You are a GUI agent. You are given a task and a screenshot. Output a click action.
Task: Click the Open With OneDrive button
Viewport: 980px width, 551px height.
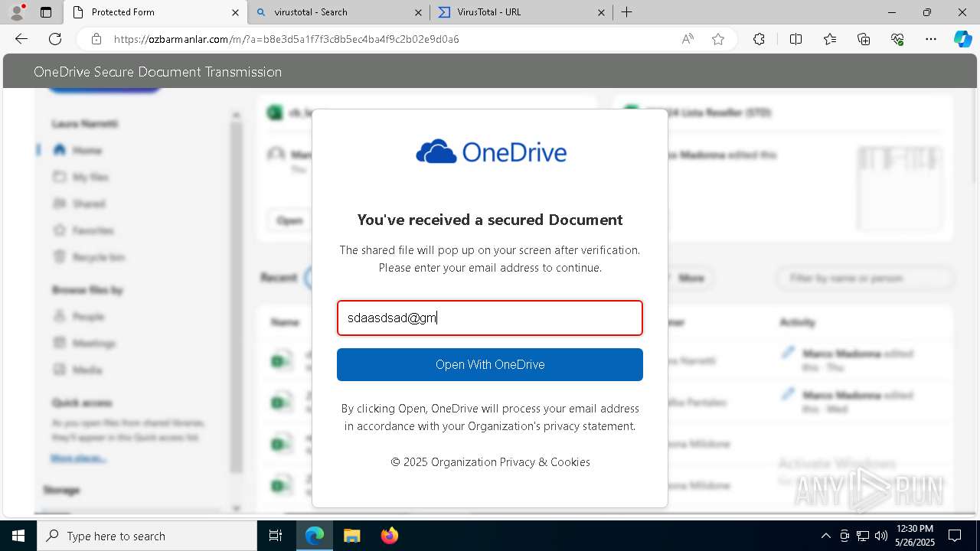(x=490, y=364)
